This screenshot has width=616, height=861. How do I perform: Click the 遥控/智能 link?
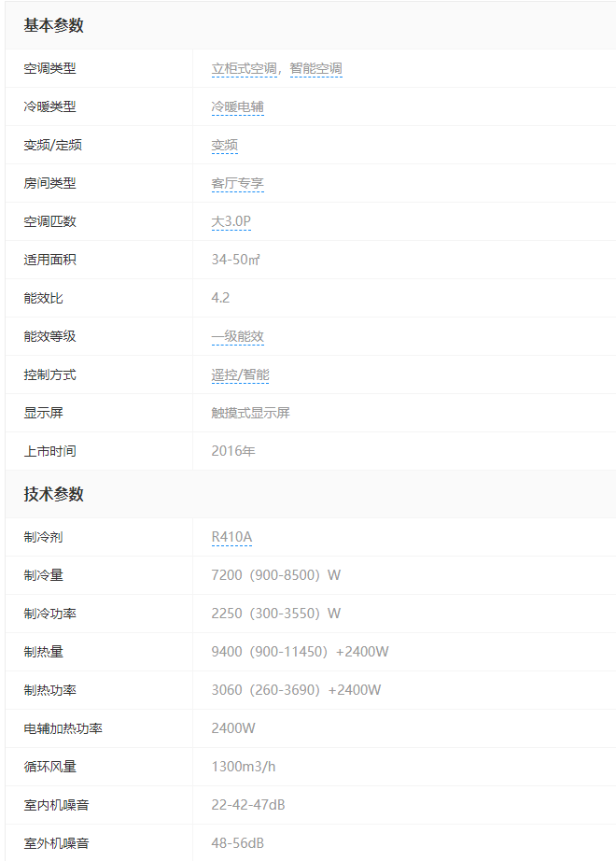pos(240,374)
